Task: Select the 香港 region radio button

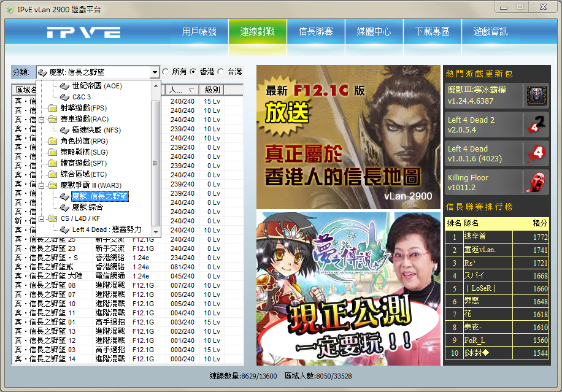Action: point(193,72)
